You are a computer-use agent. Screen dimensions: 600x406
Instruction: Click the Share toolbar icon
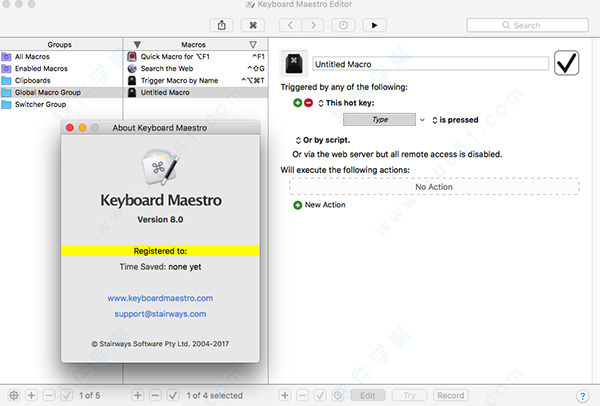[x=222, y=25]
